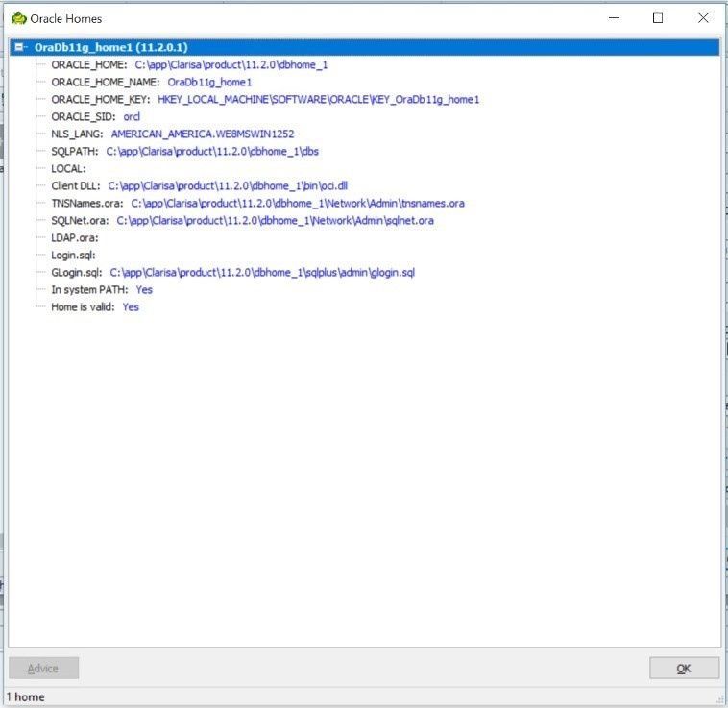Select the ORACLE_HOME_KEY registry row
This screenshot has height=708, width=728.
coord(265,99)
